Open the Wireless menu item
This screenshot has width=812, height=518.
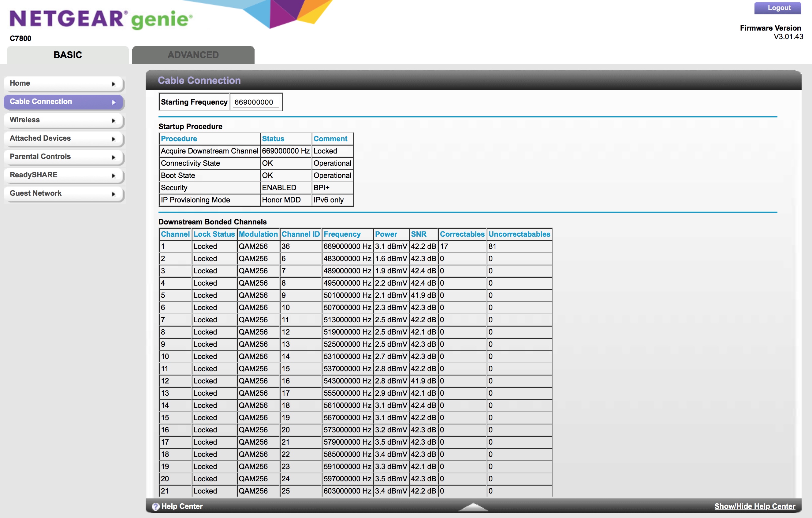point(25,120)
